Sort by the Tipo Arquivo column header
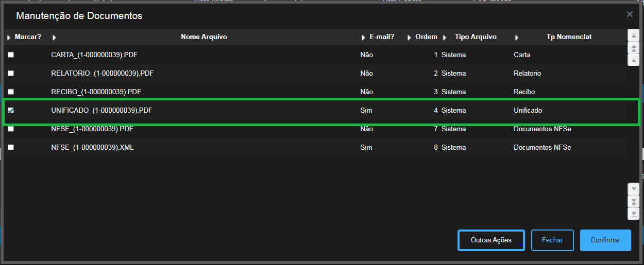The height and width of the screenshot is (265, 644). coord(475,37)
